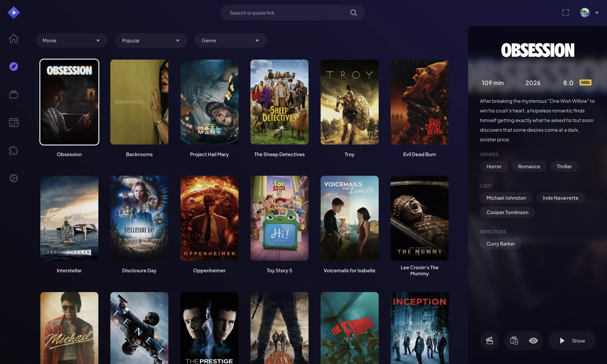Screen dimensions: 607x364
Task: Select the Romance genre chip
Action: tap(529, 166)
